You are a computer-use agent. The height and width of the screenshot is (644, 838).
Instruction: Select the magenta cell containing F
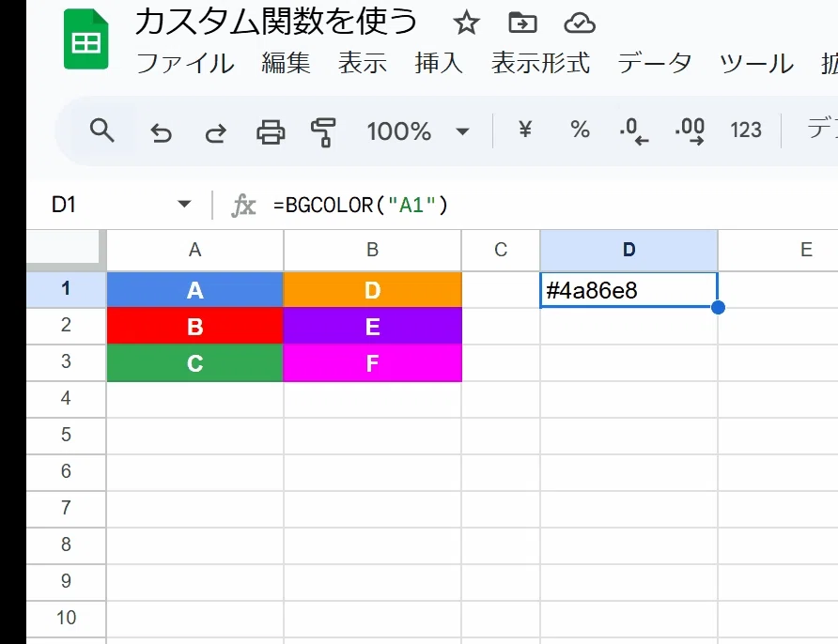373,362
